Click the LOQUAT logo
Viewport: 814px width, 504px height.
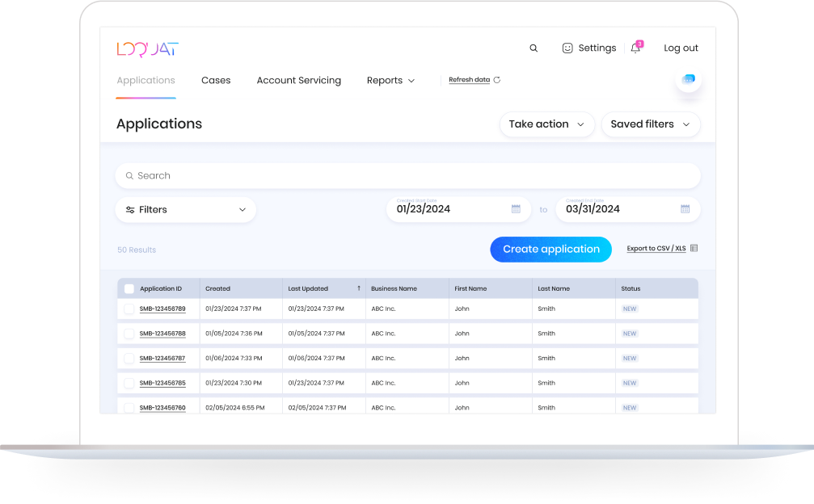pyautogui.click(x=147, y=48)
